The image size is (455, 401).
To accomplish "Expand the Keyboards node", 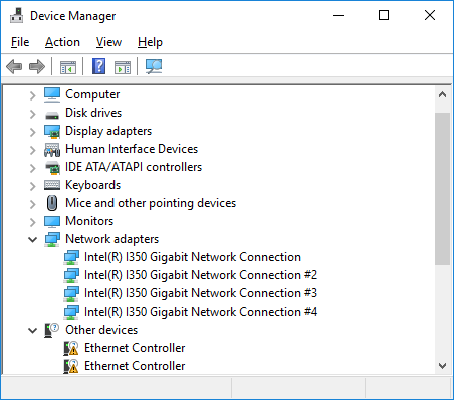I will coord(32,186).
